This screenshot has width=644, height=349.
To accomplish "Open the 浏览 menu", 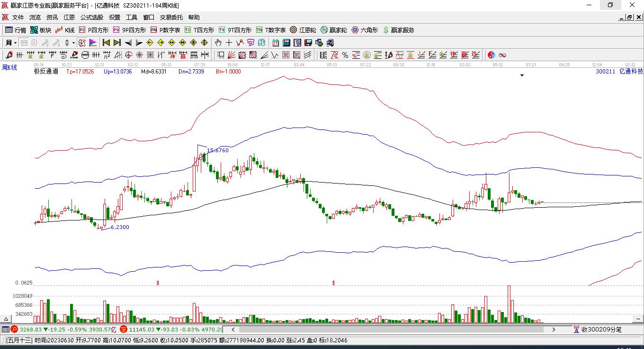I will 35,18.
